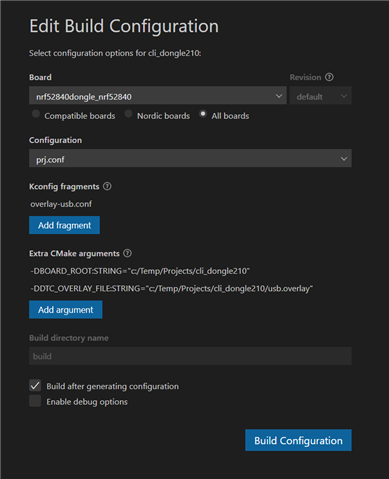This screenshot has width=389, height=479.
Task: Select the Compatible boards radio button
Action: pyautogui.click(x=36, y=114)
